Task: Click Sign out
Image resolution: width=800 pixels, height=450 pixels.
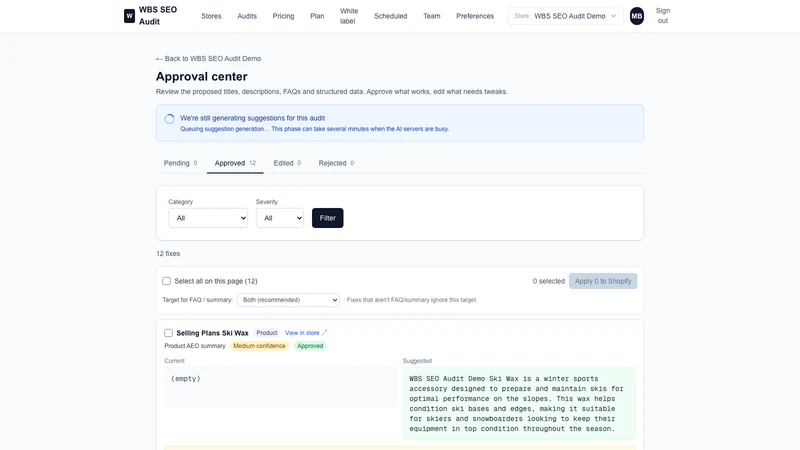Action: coord(663,16)
